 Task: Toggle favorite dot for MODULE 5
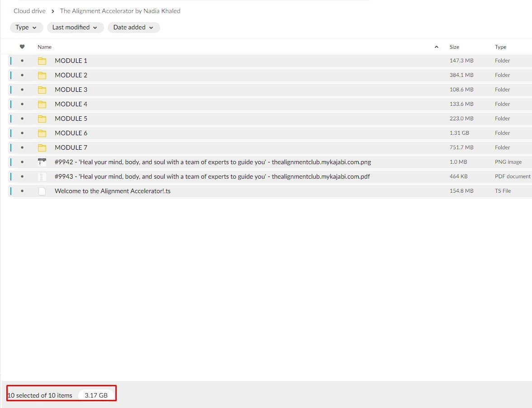pos(22,119)
